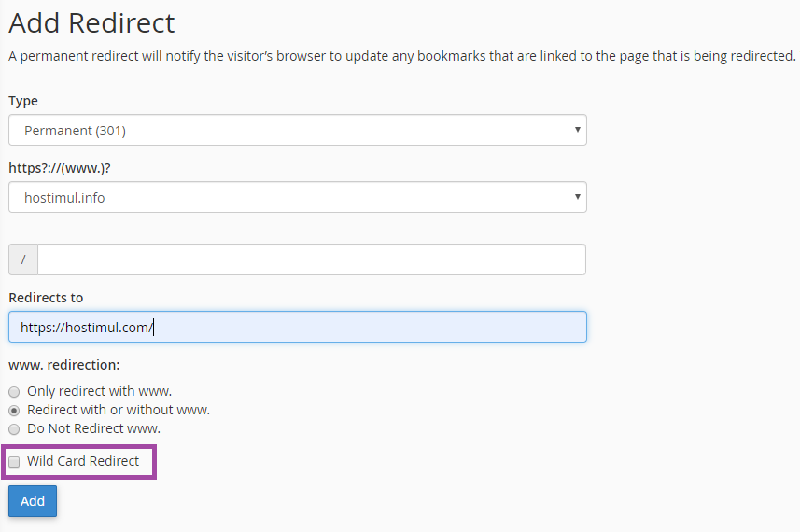Image resolution: width=800 pixels, height=532 pixels.
Task: Open the Type dropdown showing Permanent (301)
Action: coord(297,130)
